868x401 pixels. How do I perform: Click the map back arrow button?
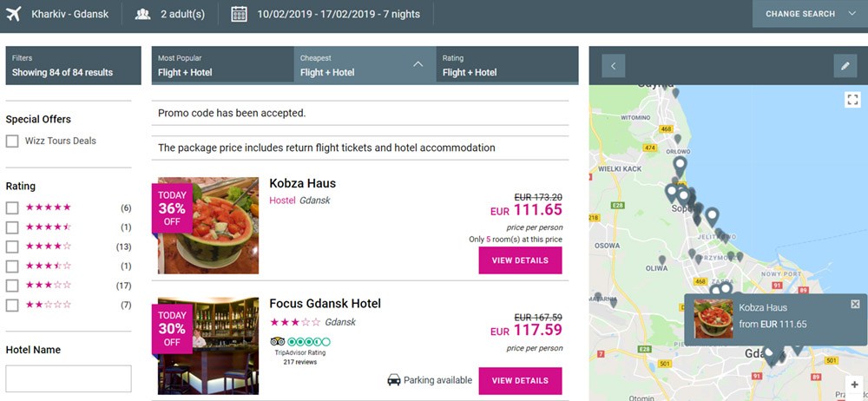614,65
